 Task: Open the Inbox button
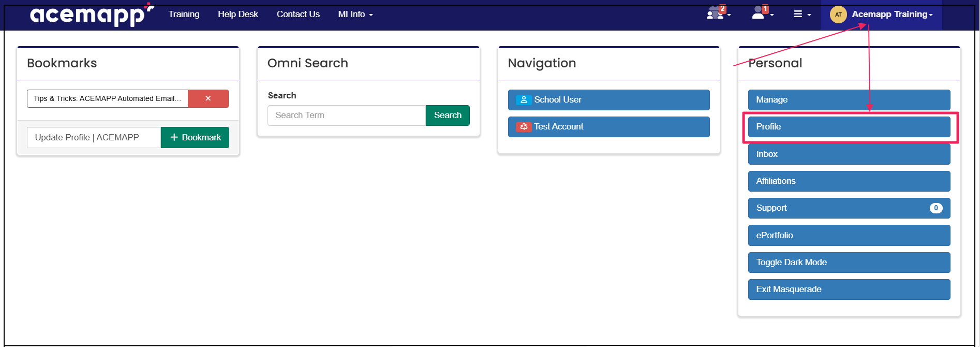click(x=849, y=154)
